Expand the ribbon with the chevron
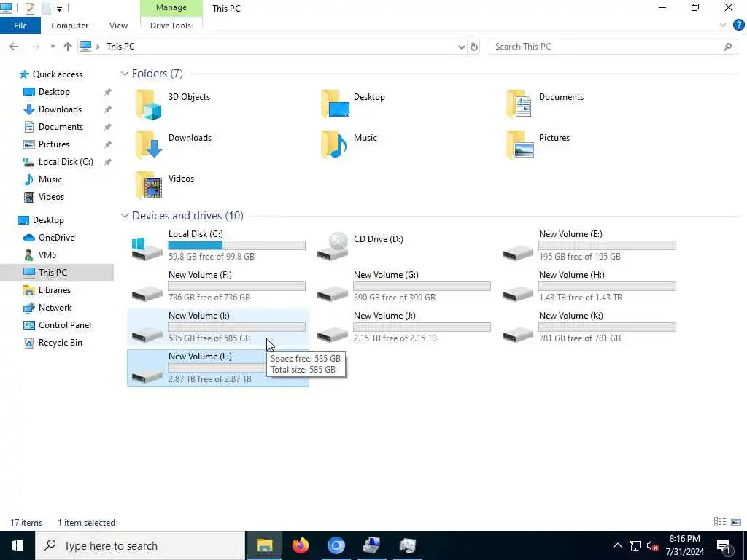The width and height of the screenshot is (747, 560). (x=723, y=26)
